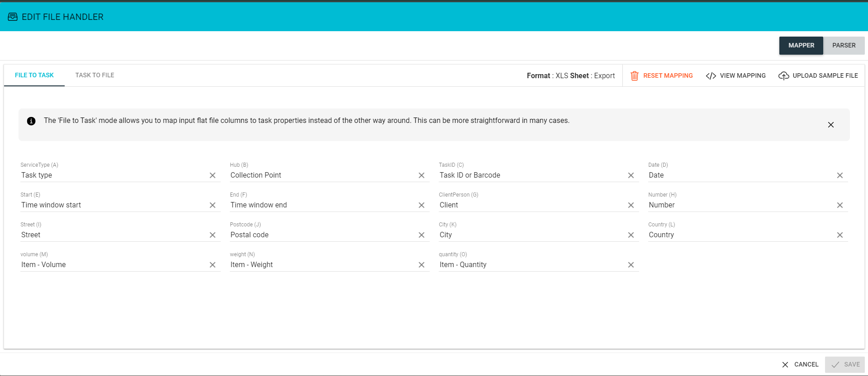
Task: Clear the quantity (O) mapping
Action: click(631, 265)
